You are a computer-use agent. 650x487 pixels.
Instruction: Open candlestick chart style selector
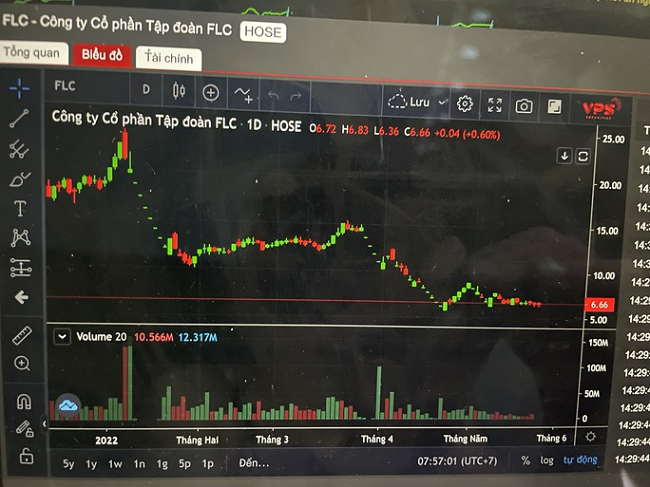(x=179, y=90)
